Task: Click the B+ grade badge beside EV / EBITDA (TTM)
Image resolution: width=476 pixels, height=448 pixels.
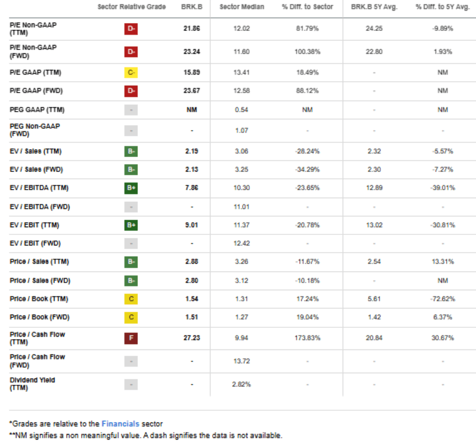Action: click(130, 187)
